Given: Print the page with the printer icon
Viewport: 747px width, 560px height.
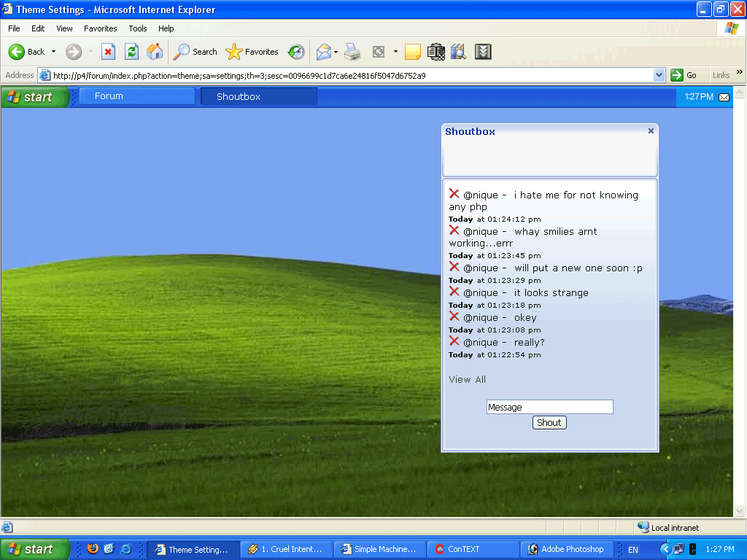Looking at the screenshot, I should pos(352,52).
